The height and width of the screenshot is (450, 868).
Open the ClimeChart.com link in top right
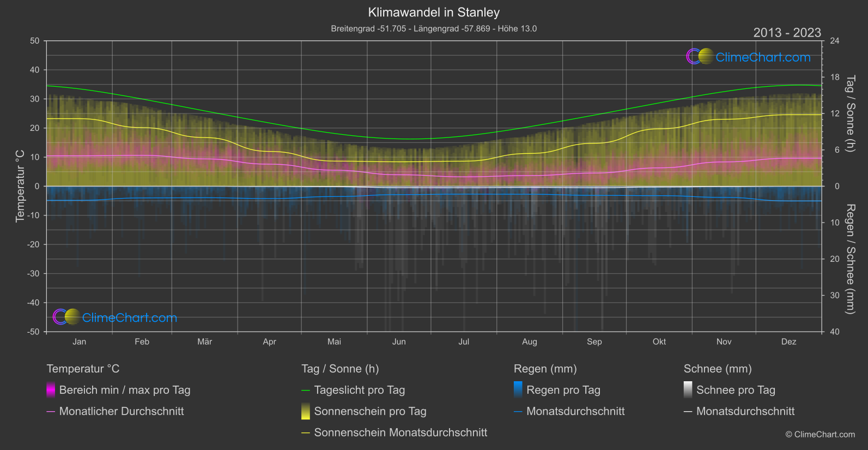763,57
